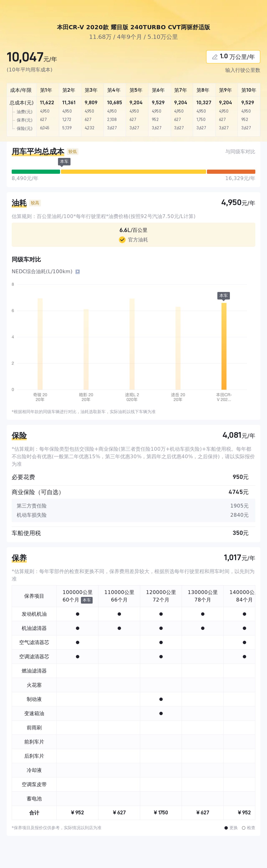Click total cost value 10,327
This screenshot has width=267, height=868.
point(204,102)
